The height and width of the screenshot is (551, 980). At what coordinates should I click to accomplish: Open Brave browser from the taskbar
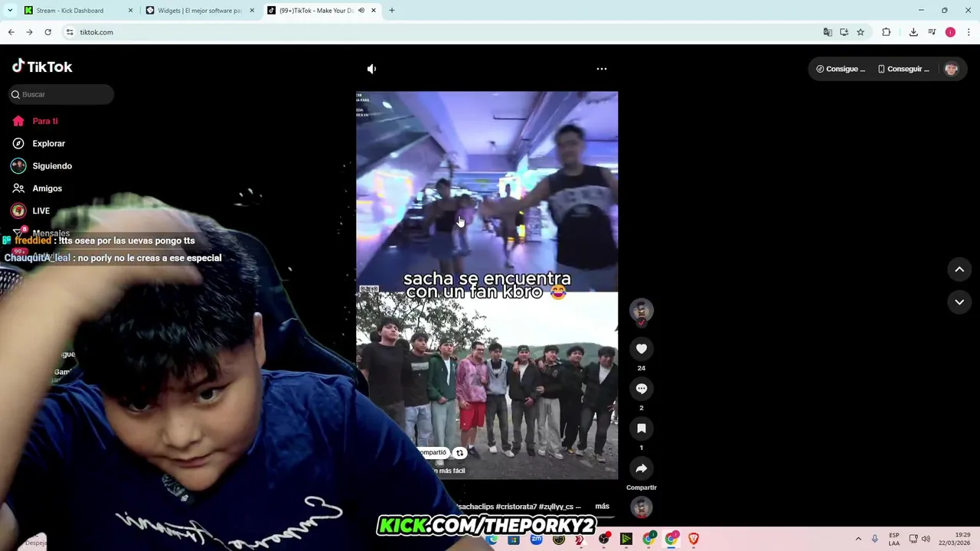pyautogui.click(x=694, y=539)
